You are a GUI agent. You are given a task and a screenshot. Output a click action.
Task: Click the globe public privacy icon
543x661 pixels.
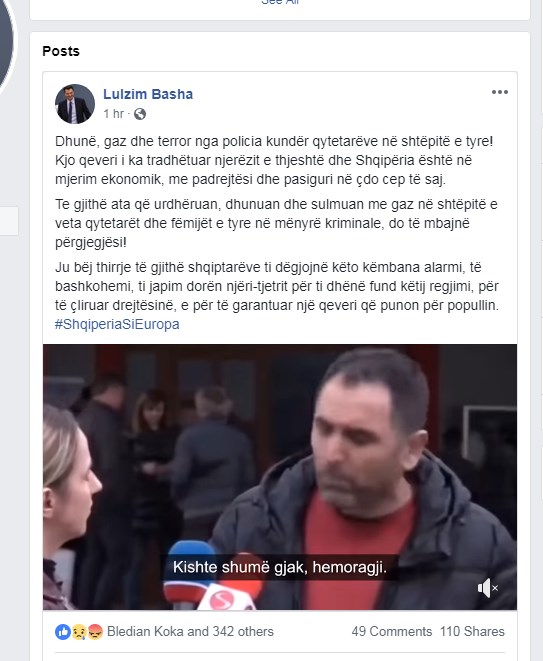(140, 114)
